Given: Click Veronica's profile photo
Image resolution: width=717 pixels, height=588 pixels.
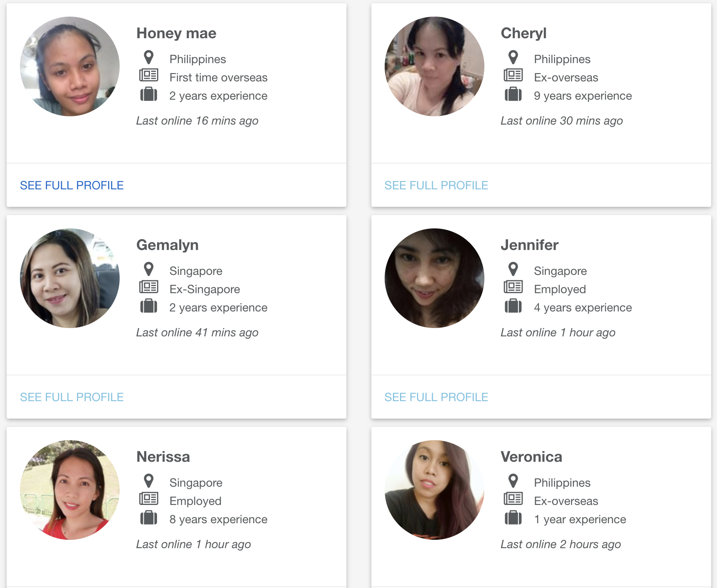Looking at the screenshot, I should click(435, 490).
